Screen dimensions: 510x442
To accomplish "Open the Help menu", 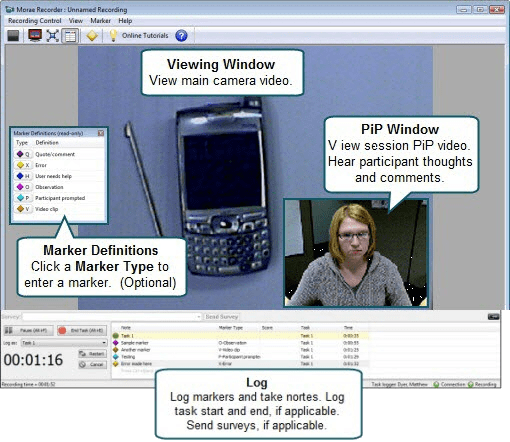I will click(x=125, y=21).
